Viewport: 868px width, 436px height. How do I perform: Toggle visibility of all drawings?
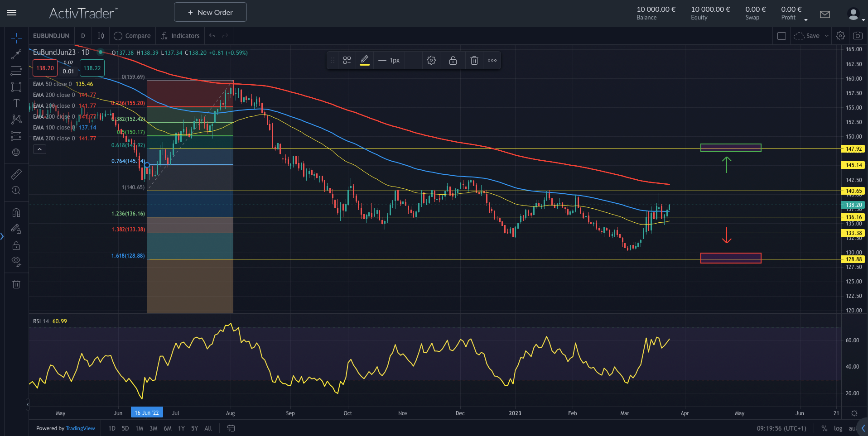16,261
